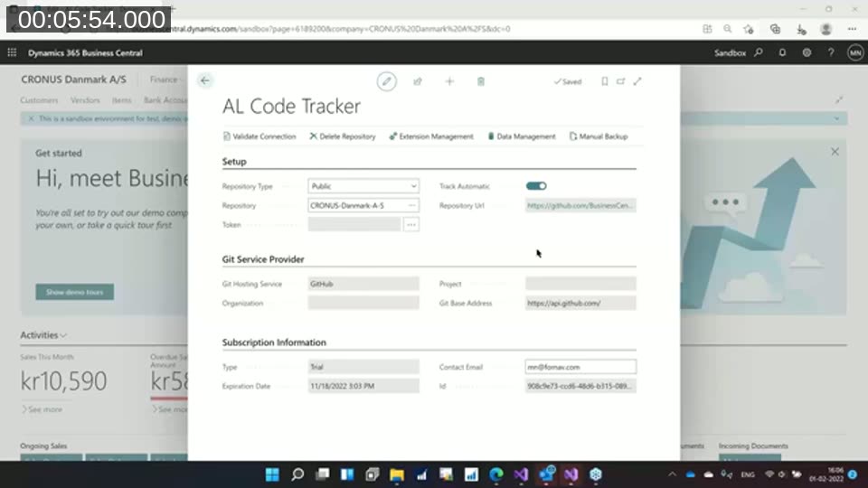Dismiss the sandbox environment notification
Image resolution: width=868 pixels, height=488 pixels.
click(x=31, y=118)
